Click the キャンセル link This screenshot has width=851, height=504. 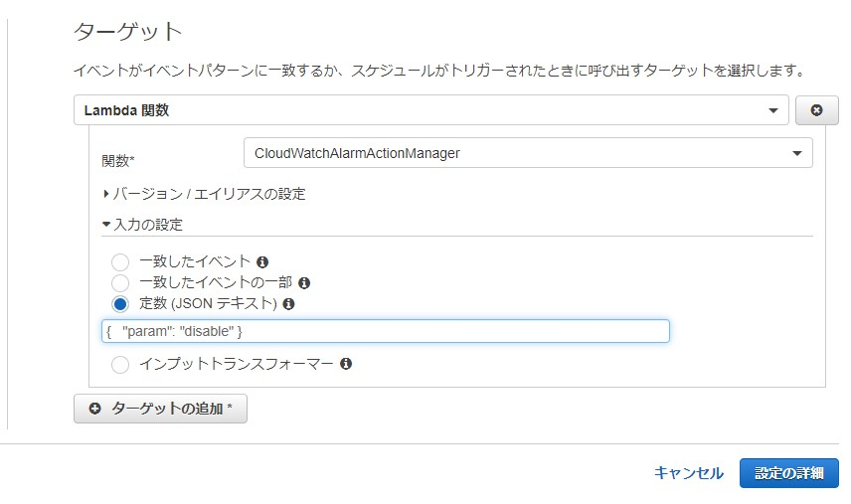pos(688,473)
